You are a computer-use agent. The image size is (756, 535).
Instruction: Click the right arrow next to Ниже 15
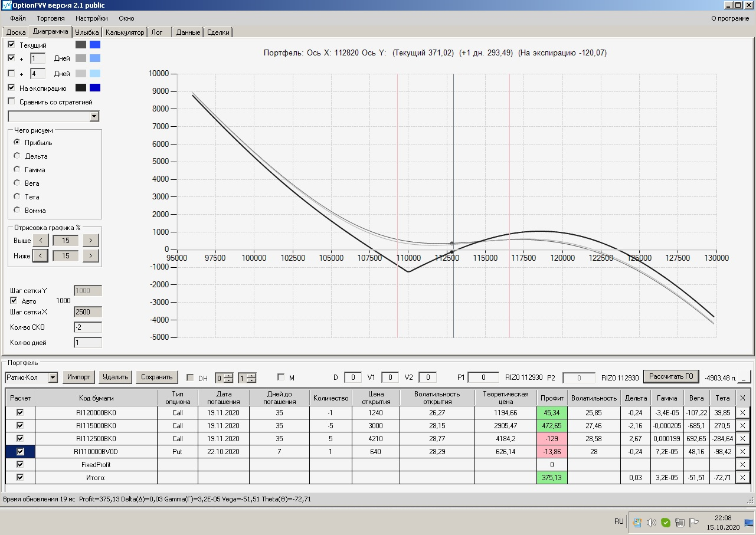click(90, 255)
